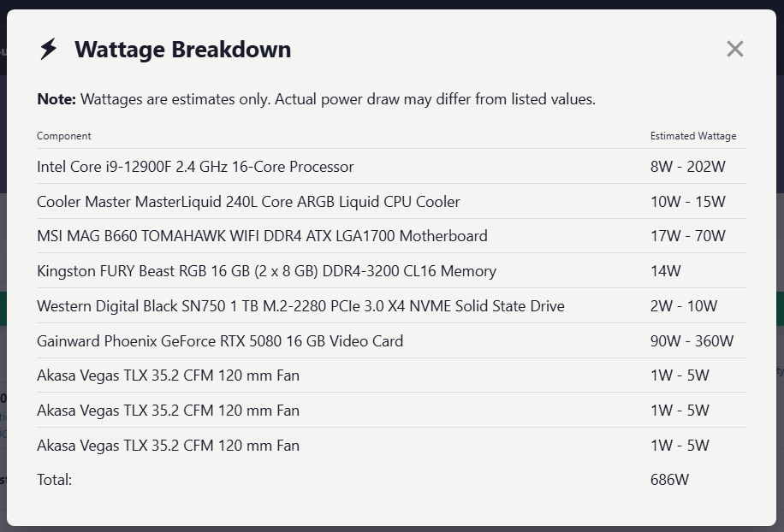Select the first Akasa Vegas TLX fan row
Screen dimensions: 784x532
tap(391, 375)
